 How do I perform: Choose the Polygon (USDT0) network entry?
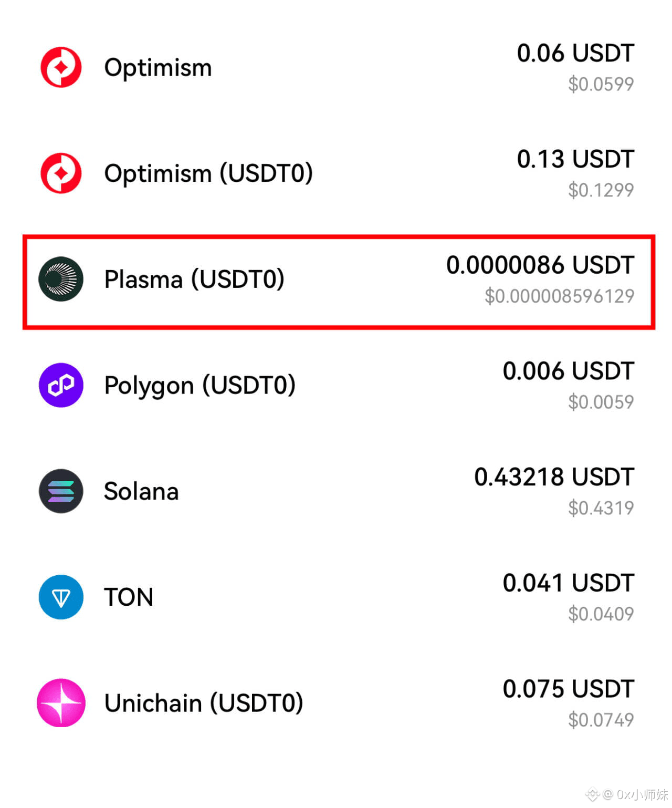click(200, 386)
